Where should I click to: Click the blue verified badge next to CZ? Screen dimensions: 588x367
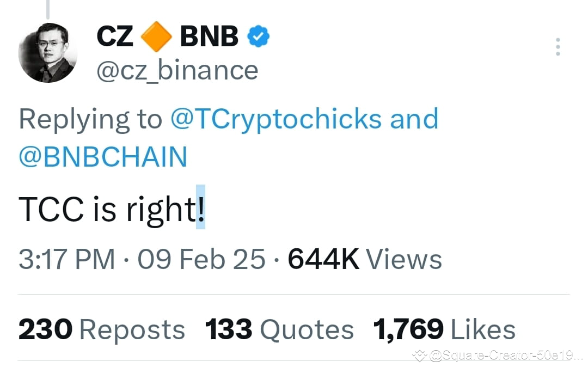(258, 36)
